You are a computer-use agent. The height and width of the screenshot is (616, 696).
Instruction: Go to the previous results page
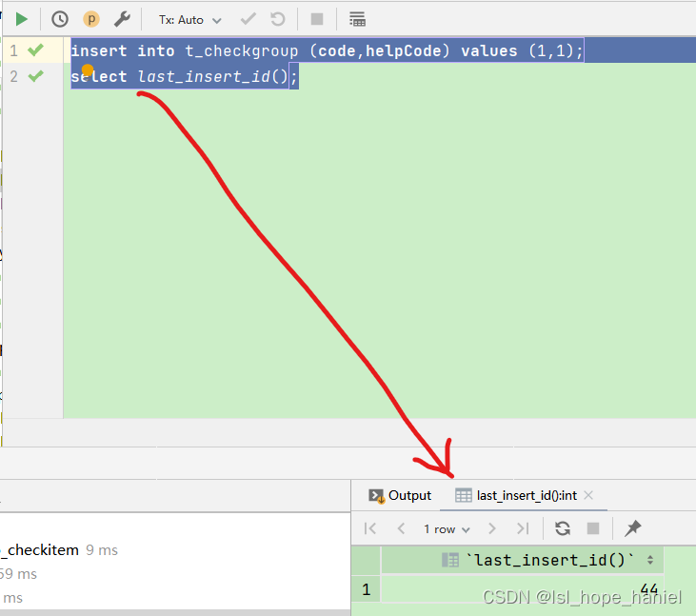[x=401, y=528]
